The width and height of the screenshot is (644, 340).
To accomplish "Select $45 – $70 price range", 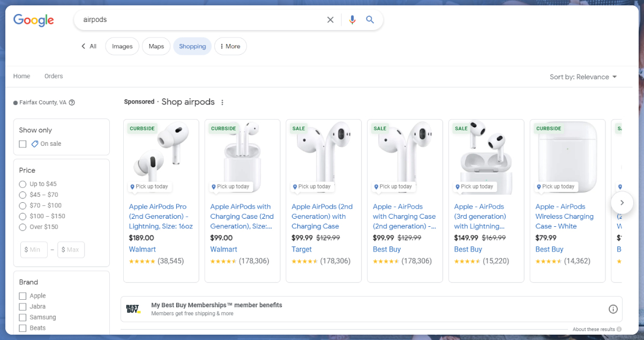I will (x=23, y=195).
